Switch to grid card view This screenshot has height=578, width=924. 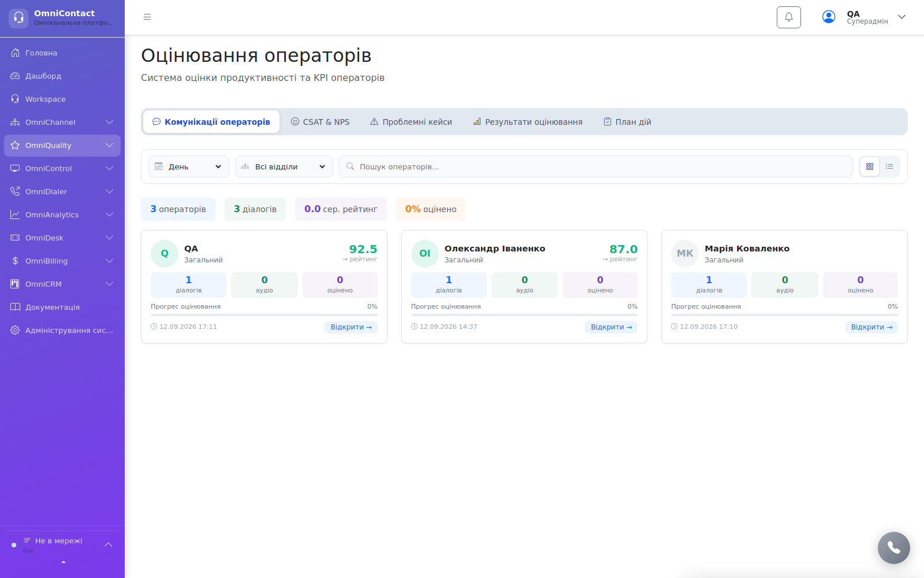[870, 166]
